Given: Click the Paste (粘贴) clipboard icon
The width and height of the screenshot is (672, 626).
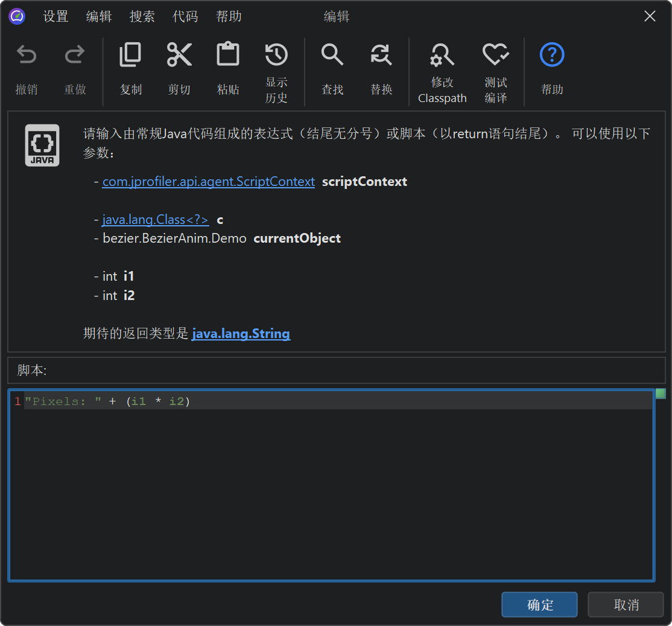Looking at the screenshot, I should [228, 56].
